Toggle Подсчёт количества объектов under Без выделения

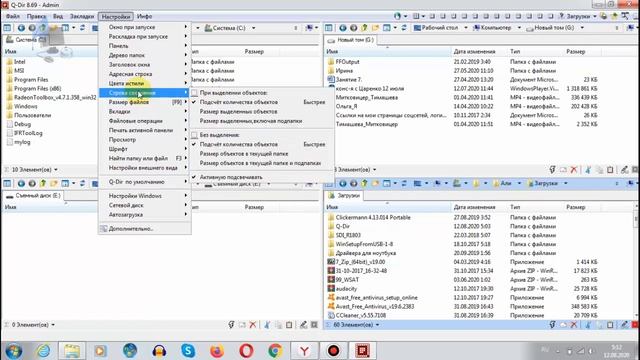point(261,144)
